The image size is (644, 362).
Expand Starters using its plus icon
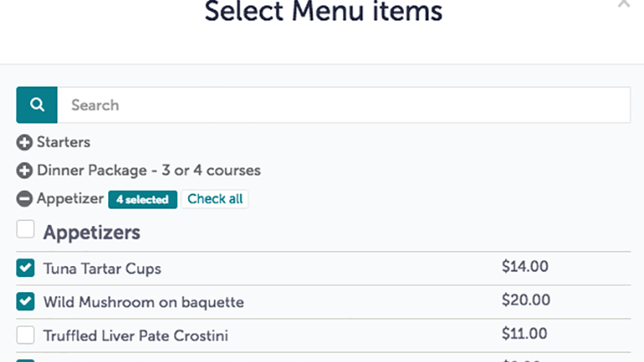coord(24,143)
